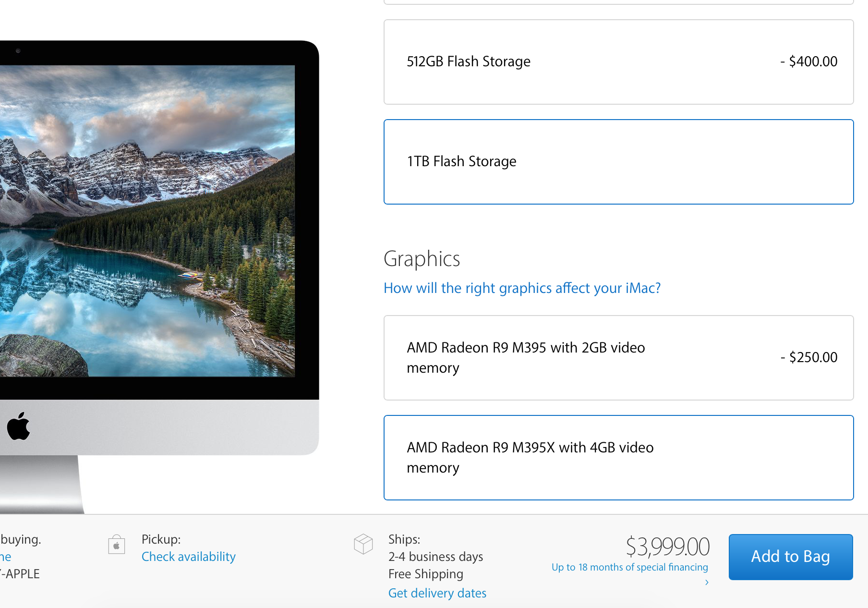This screenshot has width=868, height=608.
Task: Select AMD Radeon R9 M395 2GB graphics
Action: (618, 358)
